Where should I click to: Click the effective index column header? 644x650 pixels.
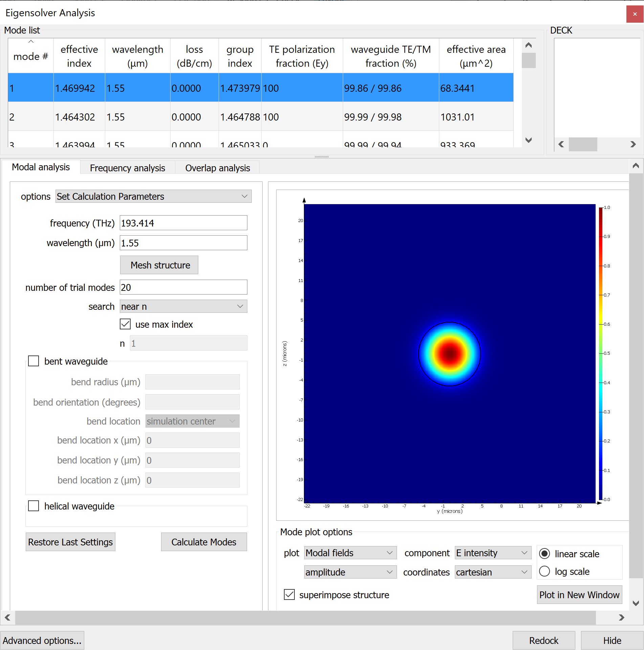pyautogui.click(x=79, y=56)
